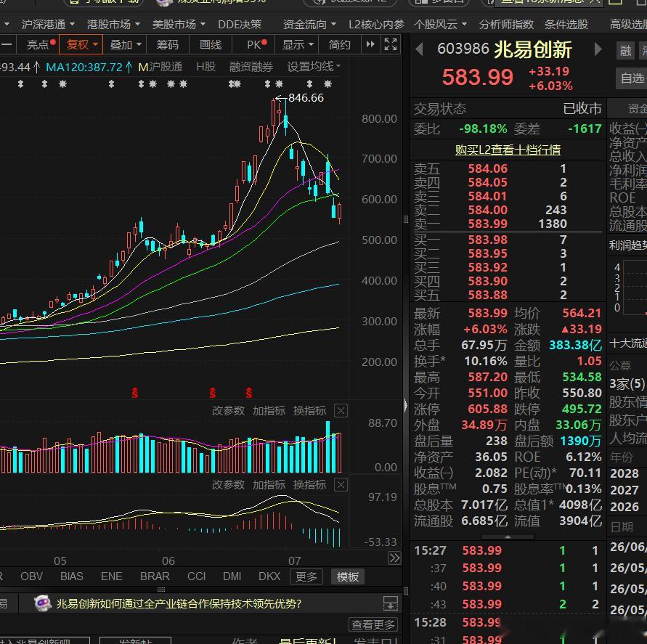Image resolution: width=647 pixels, height=644 pixels.
Task: Click the AI assistant robot icon
Action: [43, 603]
